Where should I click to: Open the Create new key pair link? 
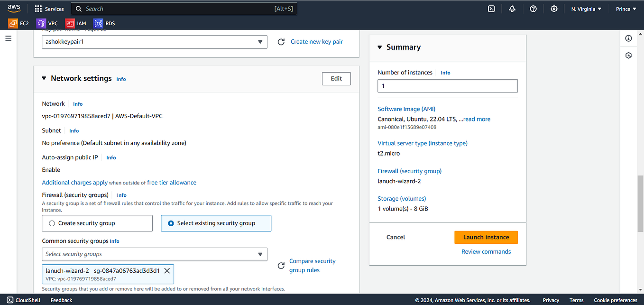click(x=316, y=42)
